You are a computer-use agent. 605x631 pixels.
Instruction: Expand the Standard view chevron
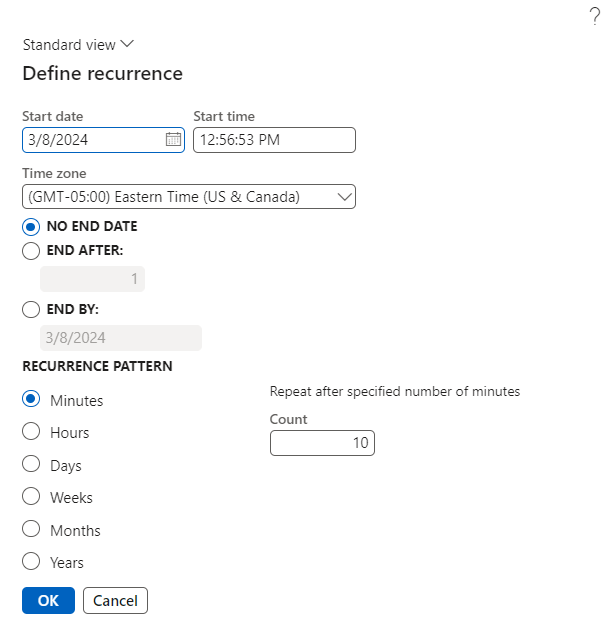126,45
